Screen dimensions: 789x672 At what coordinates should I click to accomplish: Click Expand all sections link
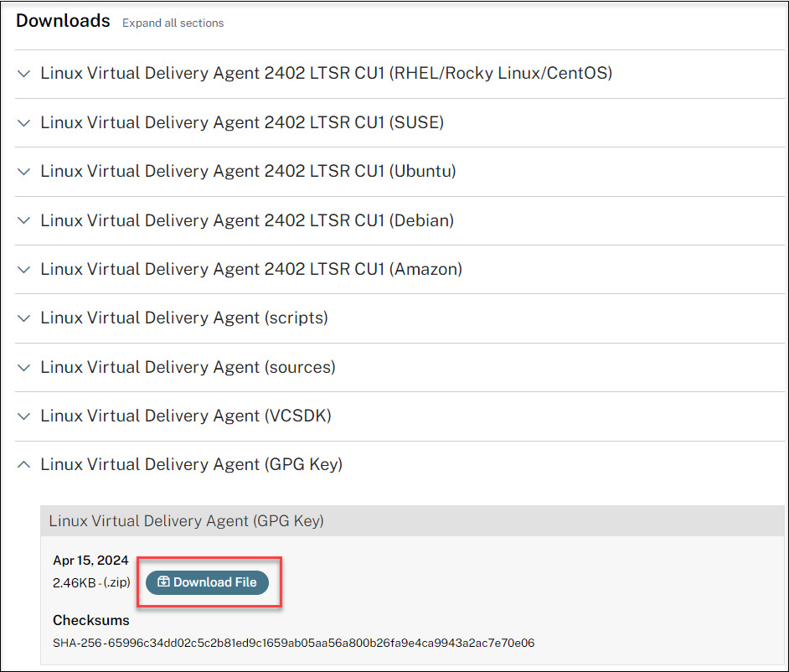click(x=173, y=23)
